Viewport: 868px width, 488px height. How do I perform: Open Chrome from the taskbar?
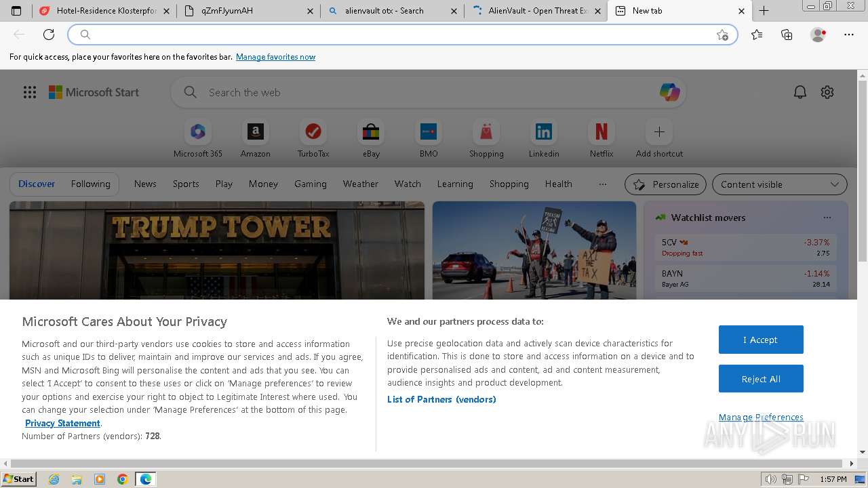[x=122, y=479]
